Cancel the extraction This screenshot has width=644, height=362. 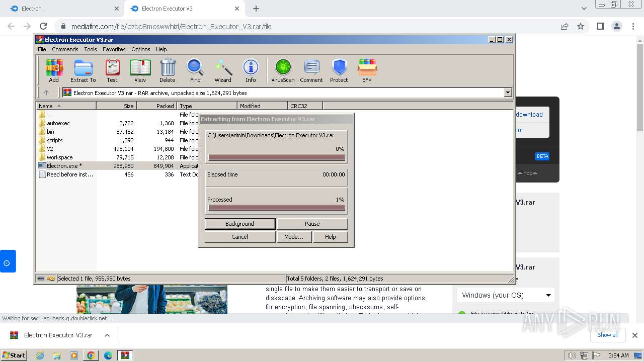pyautogui.click(x=240, y=237)
